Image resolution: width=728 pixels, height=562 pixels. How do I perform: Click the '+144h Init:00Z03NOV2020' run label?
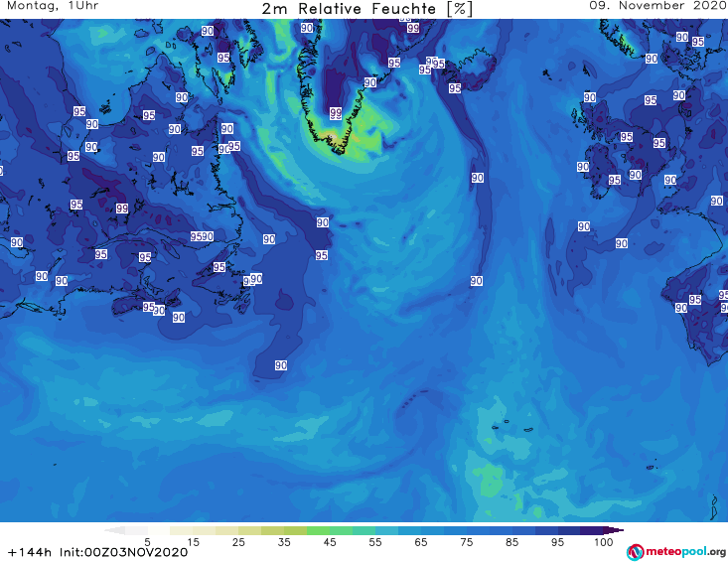98,552
